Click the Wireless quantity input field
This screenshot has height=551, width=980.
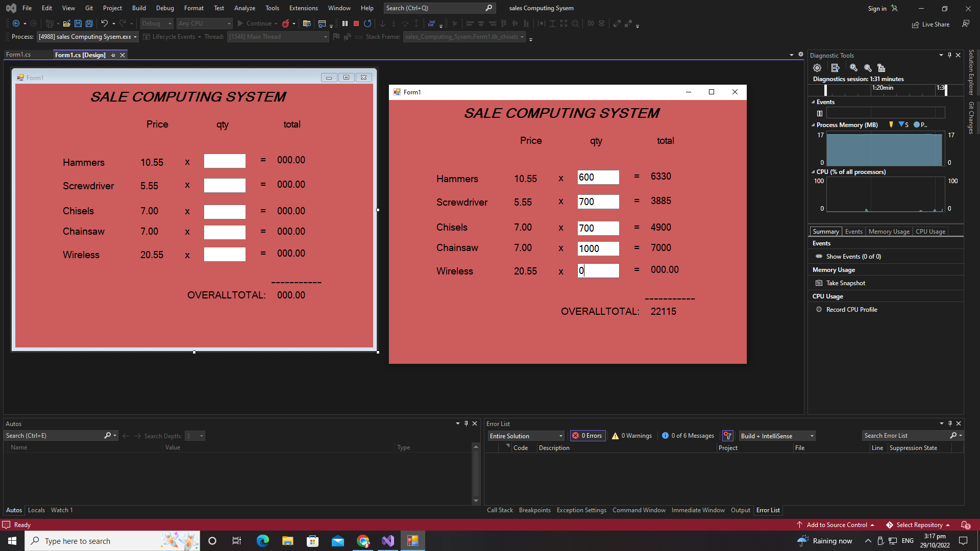[598, 271]
